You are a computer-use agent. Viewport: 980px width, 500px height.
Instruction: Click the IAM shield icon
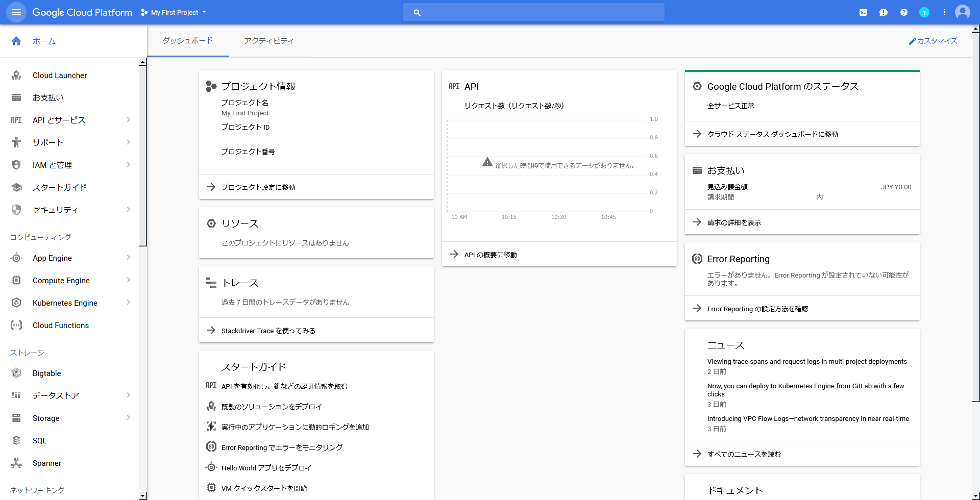(16, 165)
